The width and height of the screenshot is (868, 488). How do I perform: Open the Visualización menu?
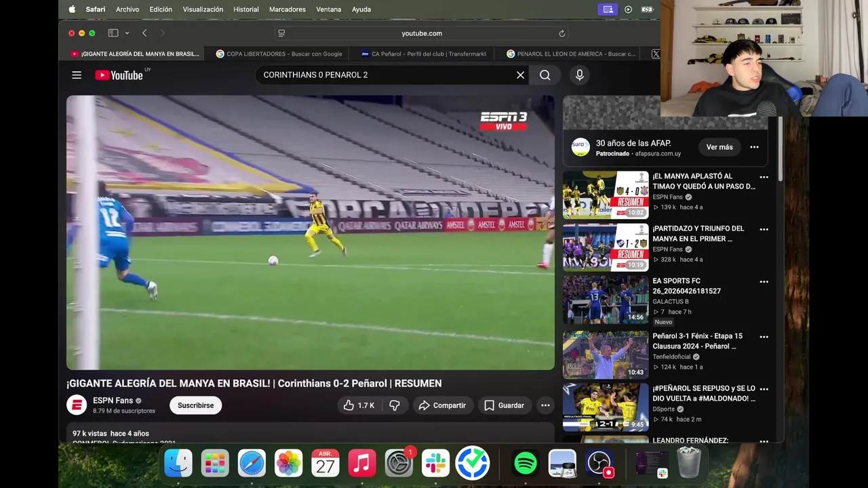coord(203,9)
